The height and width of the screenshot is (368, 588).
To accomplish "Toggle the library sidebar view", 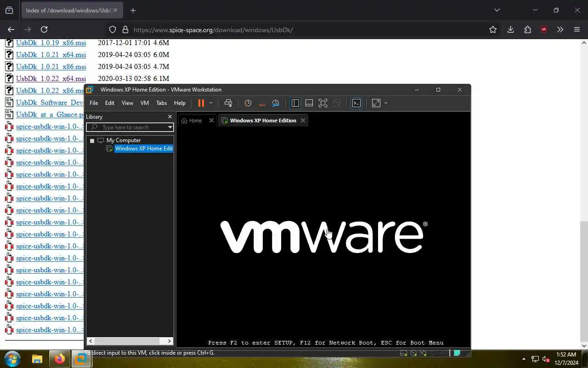I will [295, 103].
